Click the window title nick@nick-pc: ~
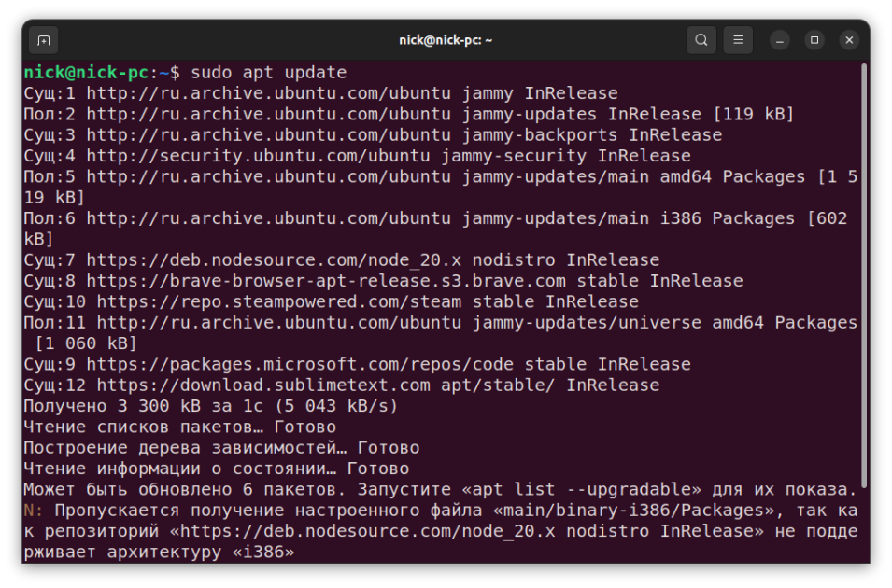892x588 pixels. [x=446, y=40]
